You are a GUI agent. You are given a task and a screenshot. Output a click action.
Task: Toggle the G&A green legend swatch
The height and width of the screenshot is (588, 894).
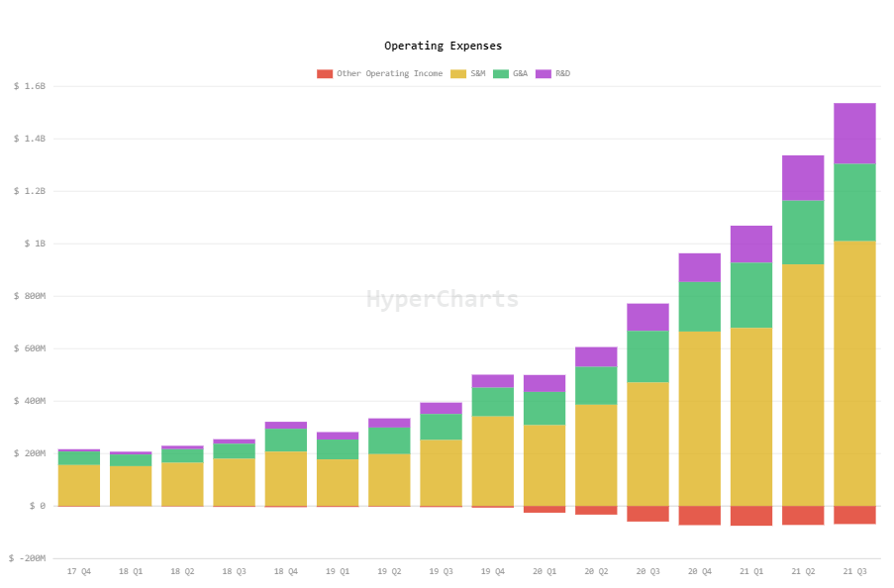coord(501,73)
